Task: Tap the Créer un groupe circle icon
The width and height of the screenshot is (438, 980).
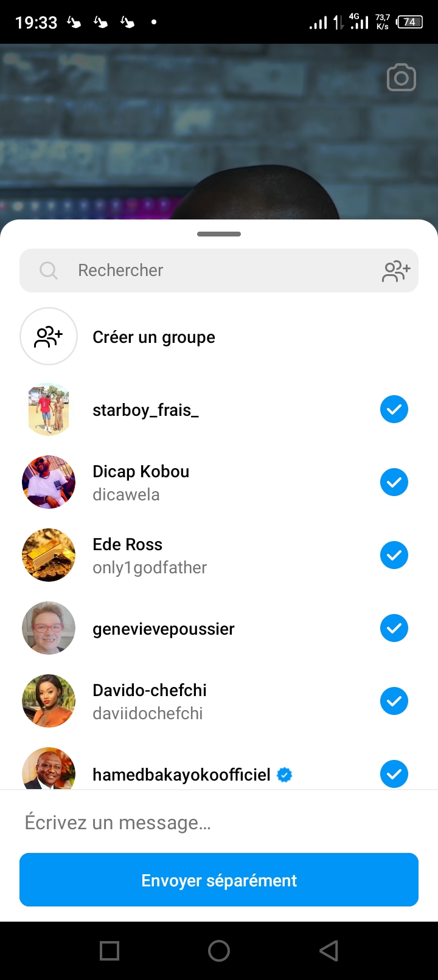Action: coord(49,336)
